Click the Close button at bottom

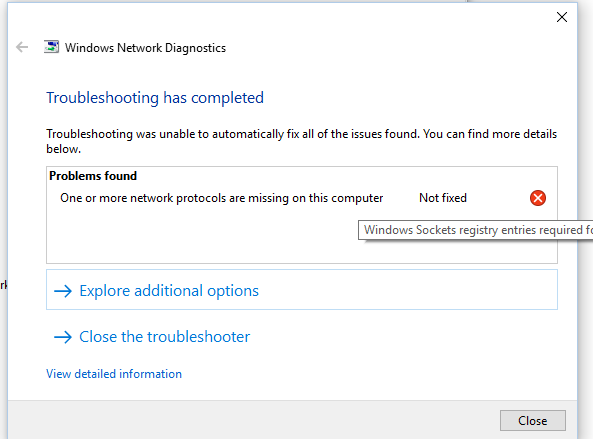pyautogui.click(x=532, y=420)
